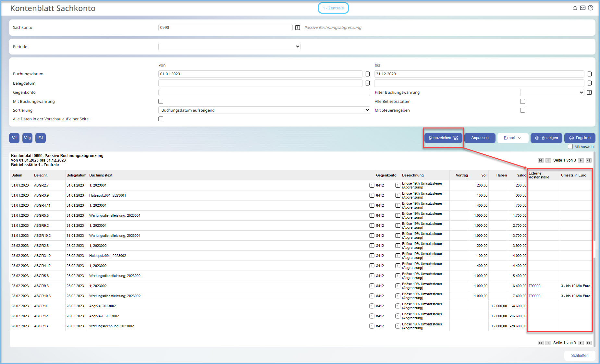Viewport: 600px width, 364px height.
Task: Open the help question mark icon
Action: click(591, 8)
